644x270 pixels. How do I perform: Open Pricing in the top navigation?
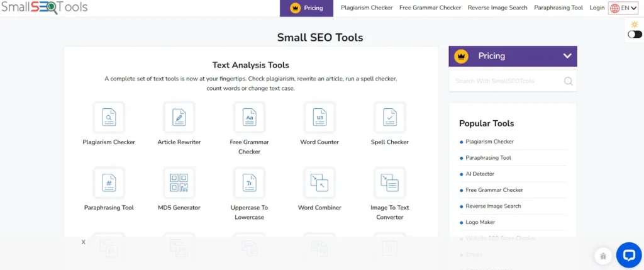point(306,8)
